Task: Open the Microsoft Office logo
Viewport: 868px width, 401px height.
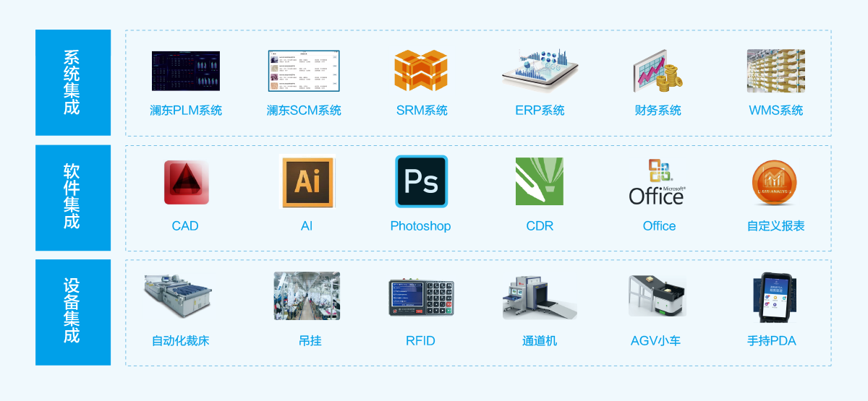Action: (x=658, y=181)
